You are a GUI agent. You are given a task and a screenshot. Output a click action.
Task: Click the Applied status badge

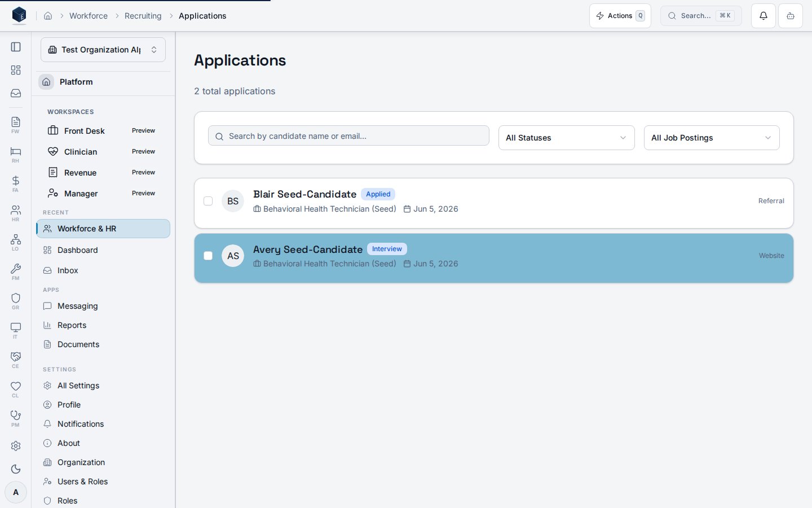(x=378, y=194)
